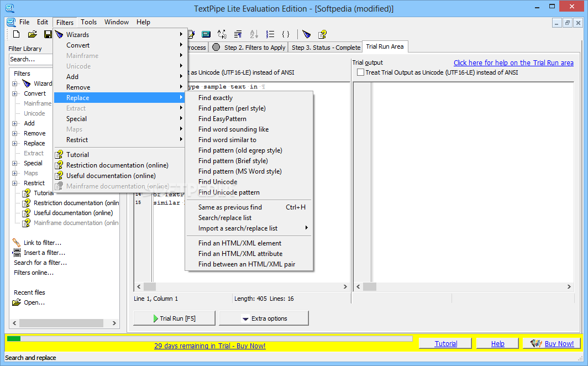Click the Tutorial icon in Filters menu

[x=59, y=154]
